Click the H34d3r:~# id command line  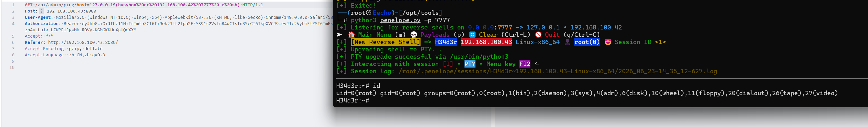click(x=358, y=86)
